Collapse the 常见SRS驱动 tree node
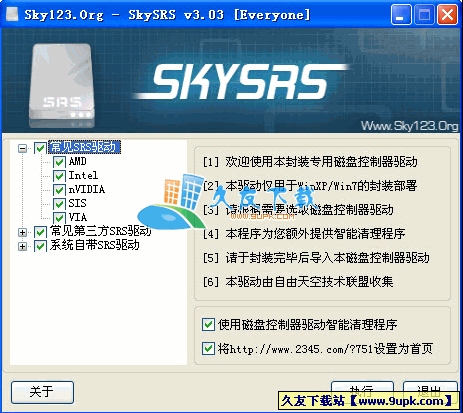 22,148
